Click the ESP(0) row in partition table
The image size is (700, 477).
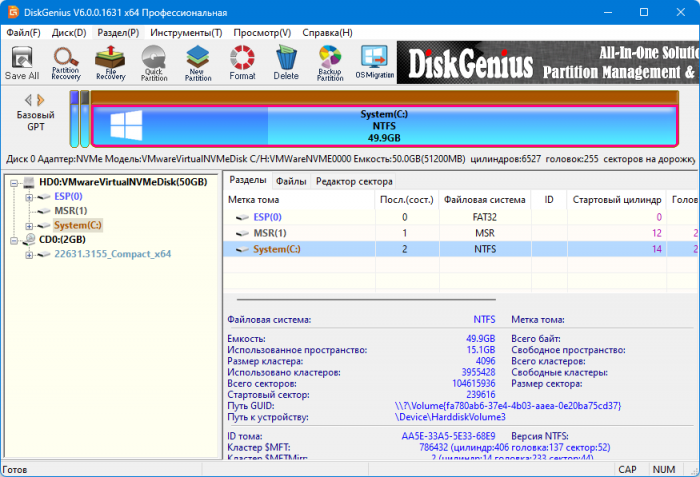click(461, 217)
